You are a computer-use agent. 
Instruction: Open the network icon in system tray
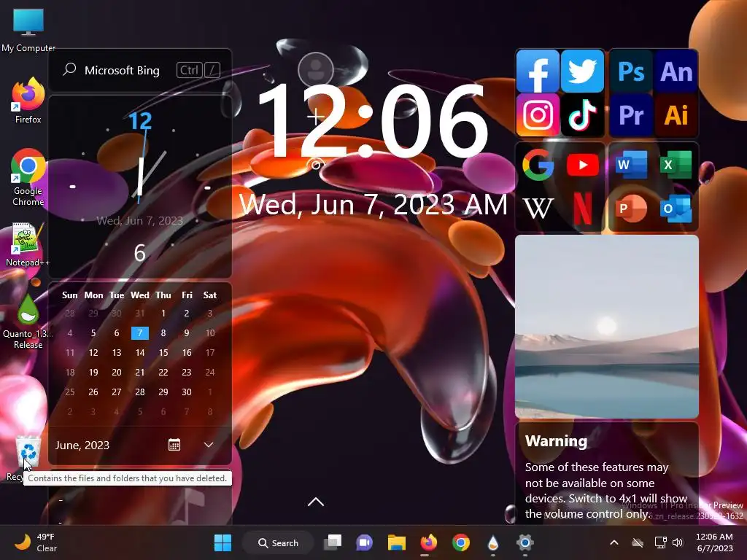tap(660, 542)
